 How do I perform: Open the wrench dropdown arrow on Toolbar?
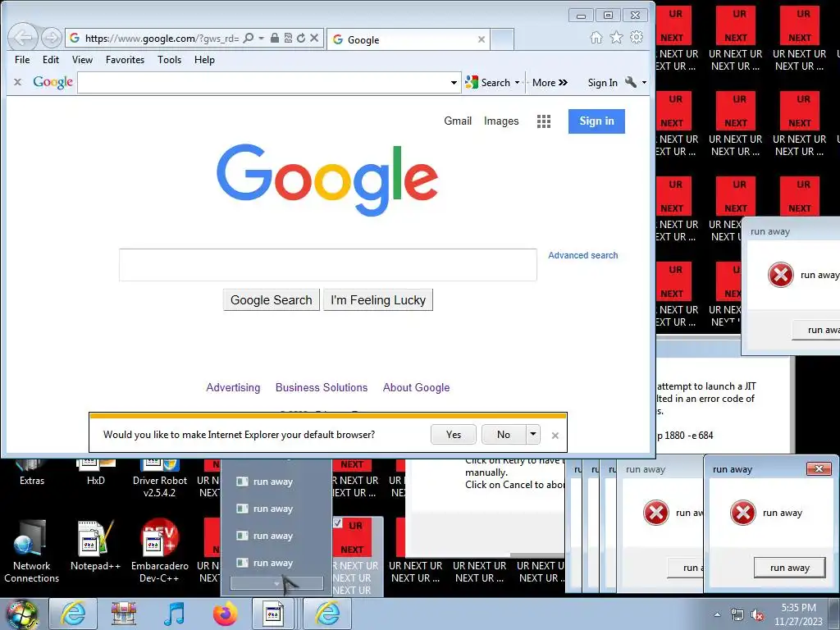coord(644,83)
